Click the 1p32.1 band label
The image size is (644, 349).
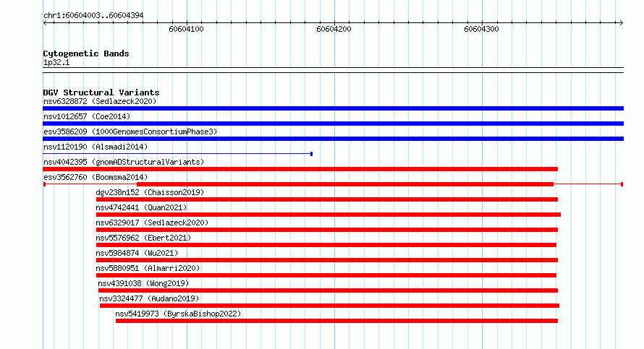(x=56, y=63)
